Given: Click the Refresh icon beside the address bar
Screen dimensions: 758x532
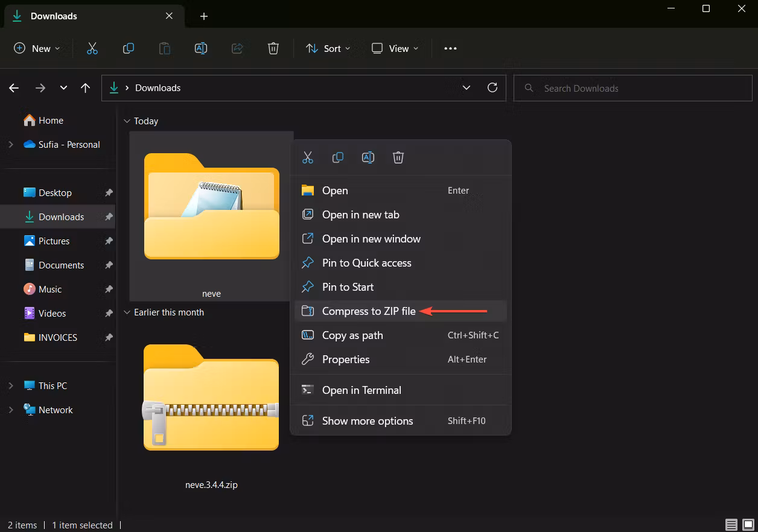Looking at the screenshot, I should (x=492, y=87).
